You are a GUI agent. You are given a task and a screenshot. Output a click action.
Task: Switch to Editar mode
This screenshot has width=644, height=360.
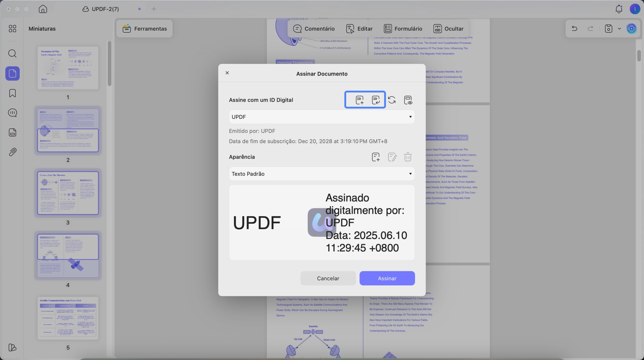pos(359,29)
